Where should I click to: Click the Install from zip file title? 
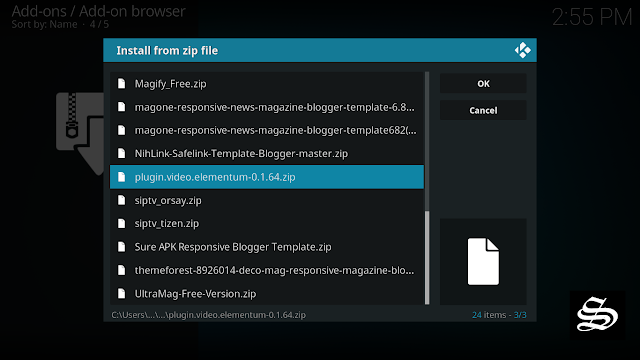point(167,51)
